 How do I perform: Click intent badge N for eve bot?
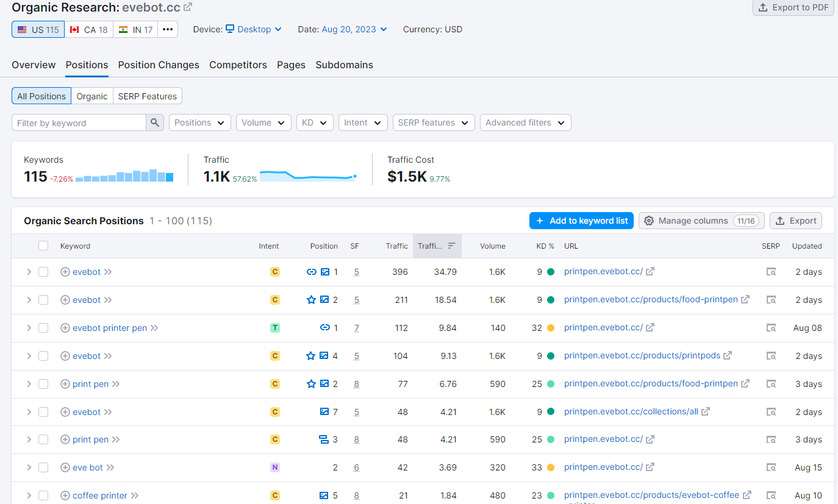[x=275, y=467]
